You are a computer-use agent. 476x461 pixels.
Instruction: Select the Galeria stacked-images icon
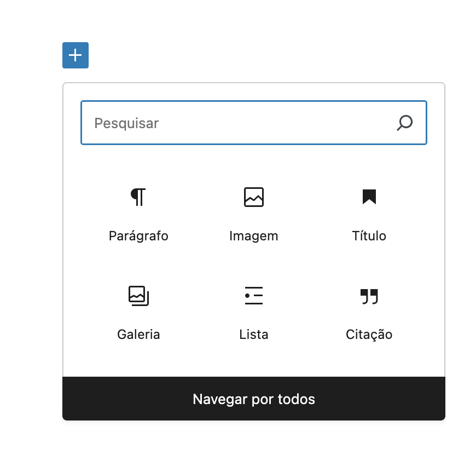(x=138, y=296)
